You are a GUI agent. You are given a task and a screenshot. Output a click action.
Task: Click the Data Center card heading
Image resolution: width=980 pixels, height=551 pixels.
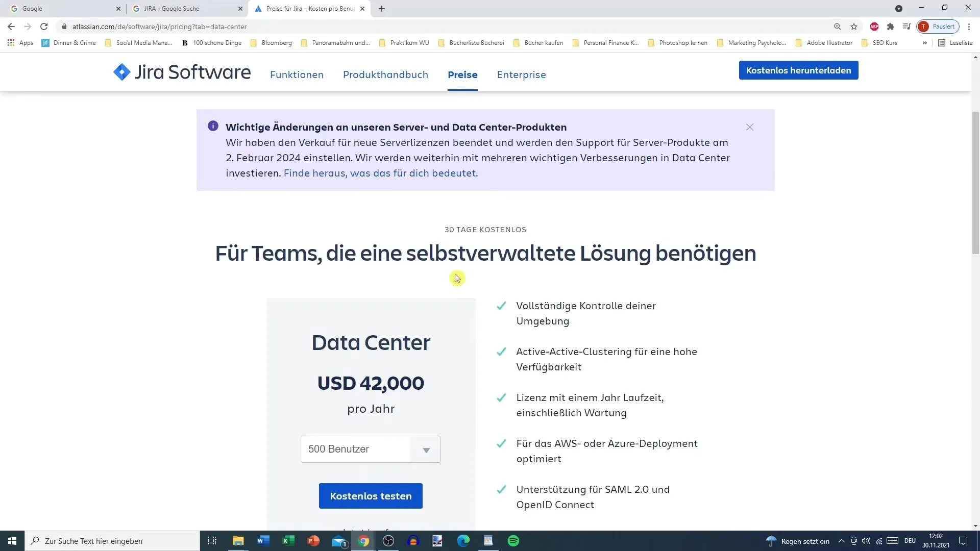point(371,343)
